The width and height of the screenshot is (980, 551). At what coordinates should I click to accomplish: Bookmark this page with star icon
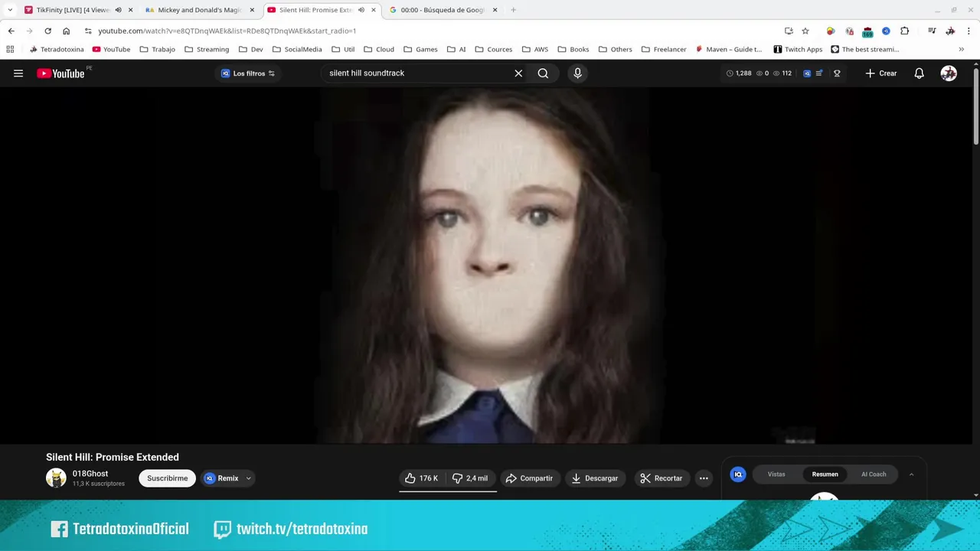[805, 31]
